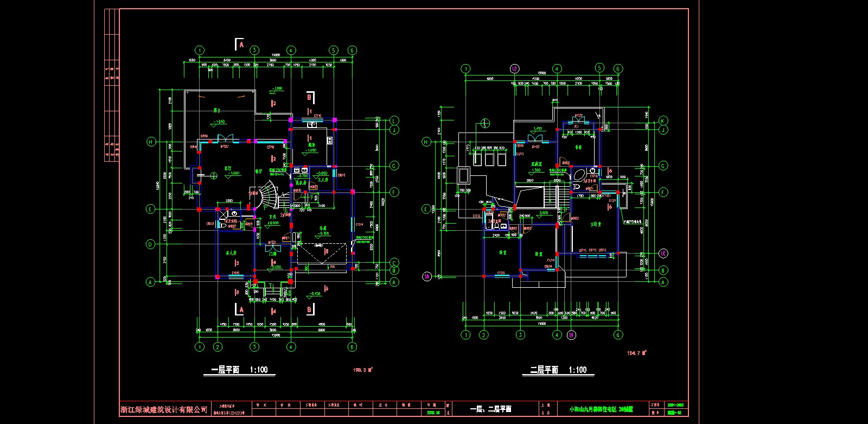Viewport: 868px width, 424px height.
Task: Select axis bubble E left of second floor plan
Action: (x=426, y=209)
